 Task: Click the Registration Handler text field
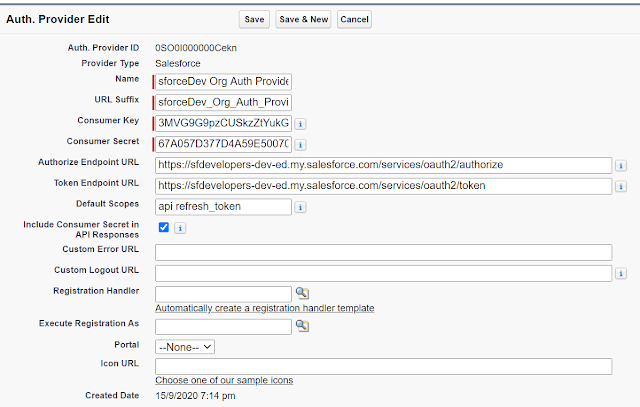click(x=223, y=294)
